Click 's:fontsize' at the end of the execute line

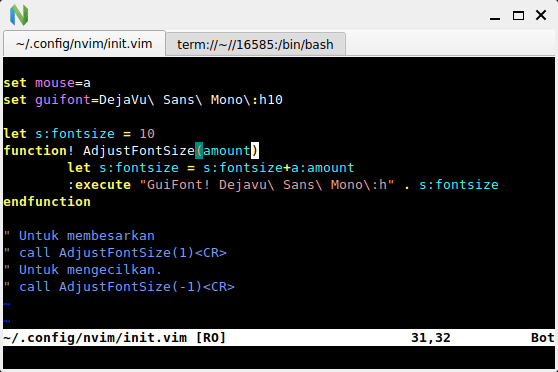459,185
